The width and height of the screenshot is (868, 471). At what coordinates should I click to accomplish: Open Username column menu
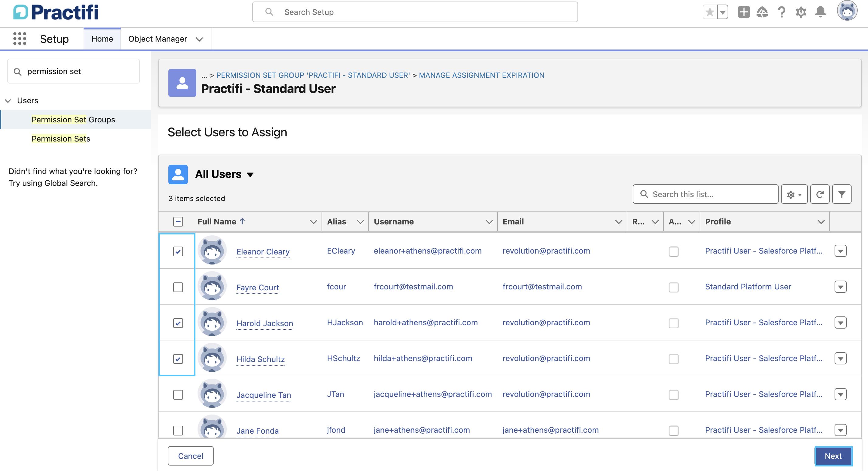click(x=489, y=222)
